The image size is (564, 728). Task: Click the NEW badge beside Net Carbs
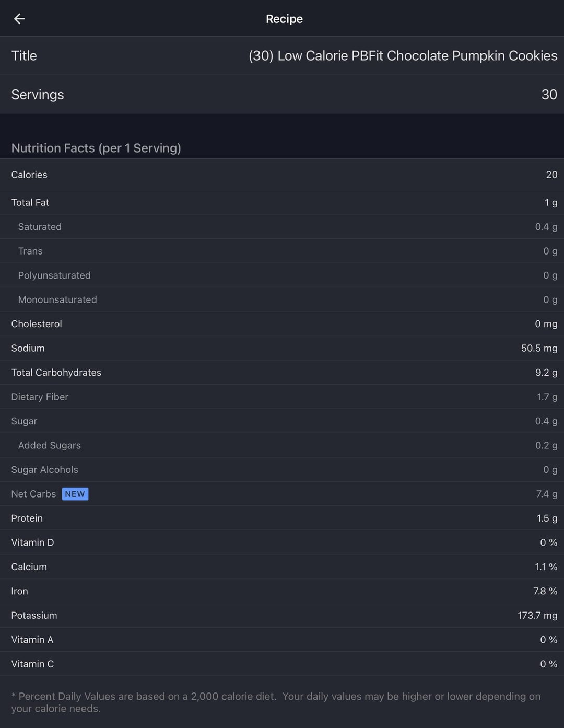[75, 494]
